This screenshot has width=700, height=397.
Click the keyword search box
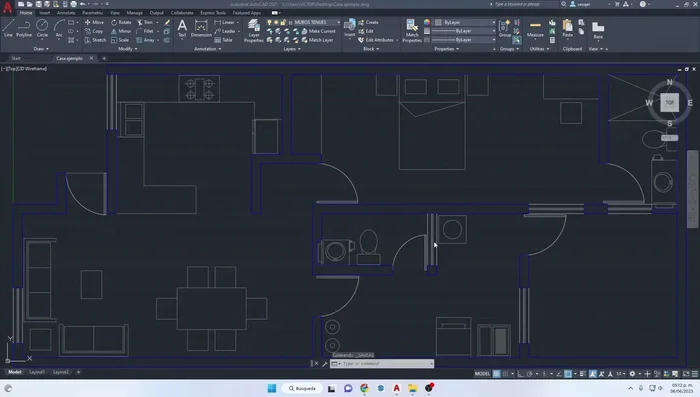[x=525, y=4]
